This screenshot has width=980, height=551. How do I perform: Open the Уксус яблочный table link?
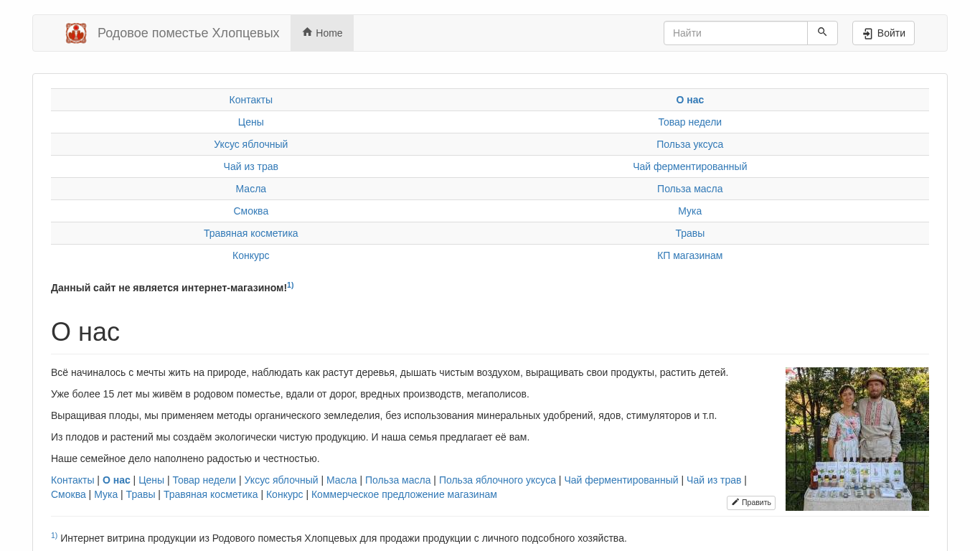(x=251, y=144)
